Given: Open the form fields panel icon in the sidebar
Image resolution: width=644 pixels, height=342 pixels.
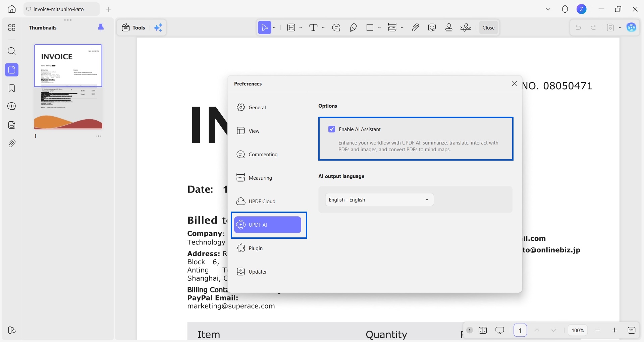Looking at the screenshot, I should [12, 125].
